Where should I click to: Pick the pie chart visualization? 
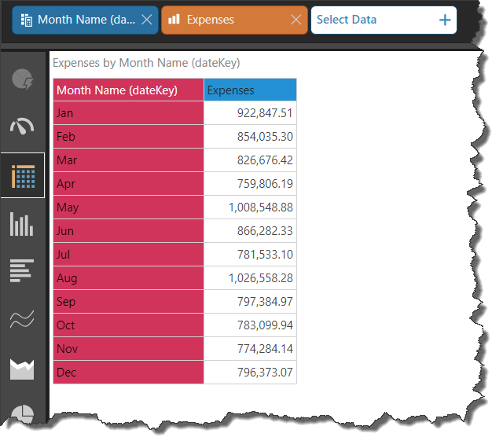[23, 413]
